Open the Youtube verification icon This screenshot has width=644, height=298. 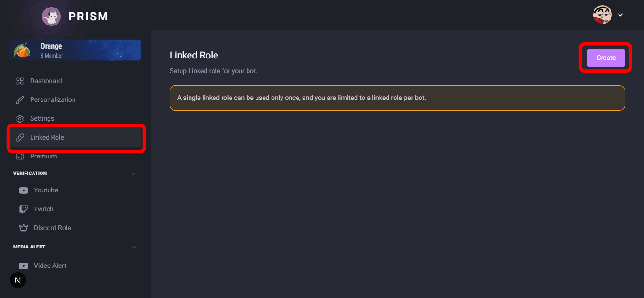click(x=24, y=190)
